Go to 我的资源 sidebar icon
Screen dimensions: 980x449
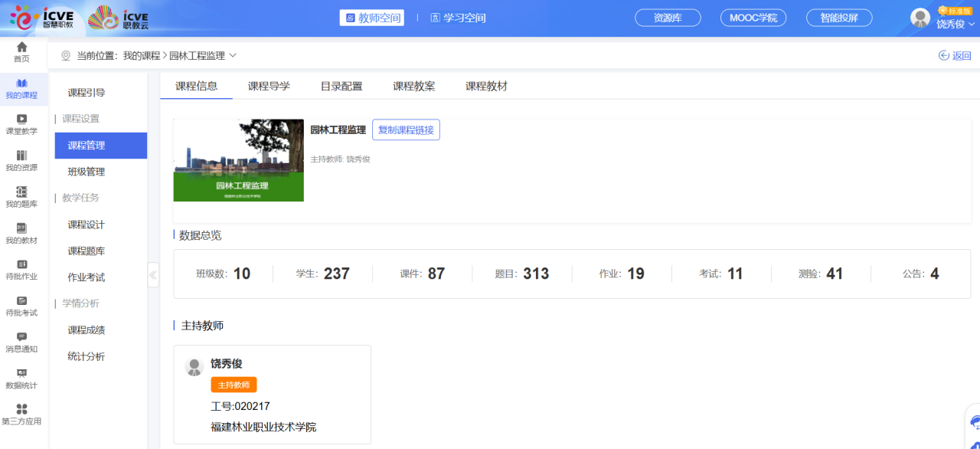tap(21, 156)
